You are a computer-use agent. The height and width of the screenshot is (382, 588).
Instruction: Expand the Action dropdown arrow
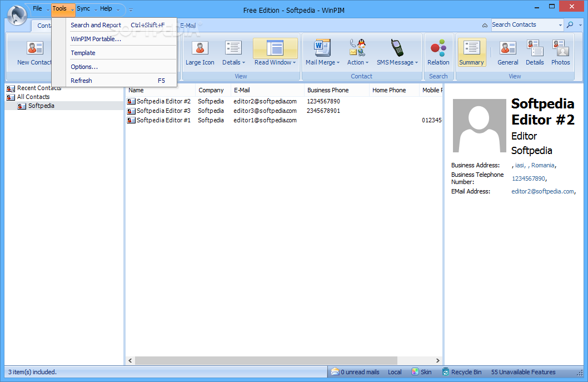pos(367,63)
